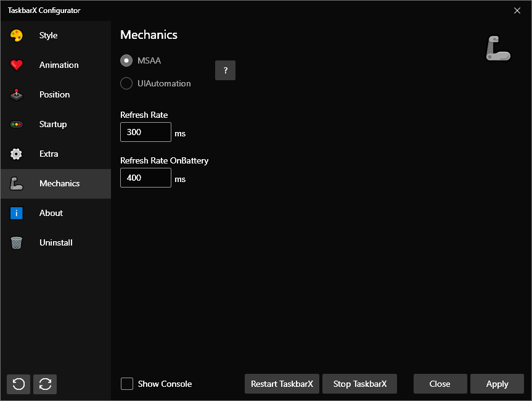The height and width of the screenshot is (401, 532).
Task: Restart TaskbarX with the button
Action: (x=282, y=384)
